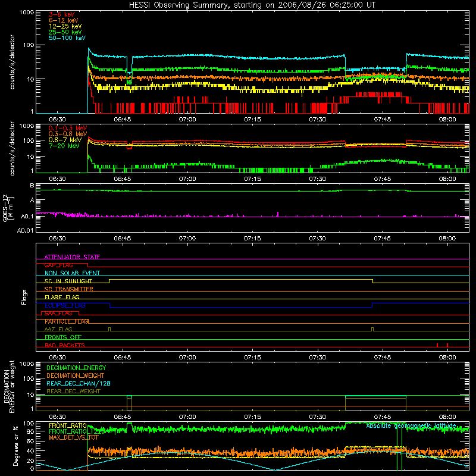Click the Degrees or % axis title

click(15, 446)
